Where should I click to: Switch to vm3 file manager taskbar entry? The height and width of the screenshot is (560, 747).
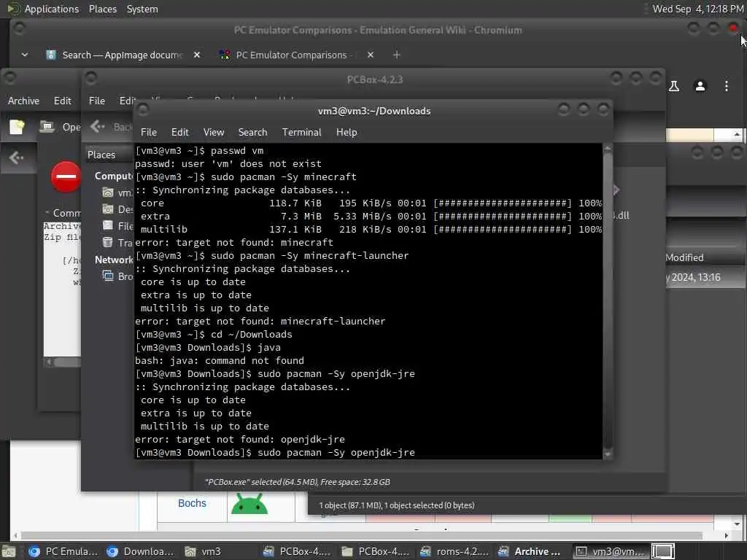[x=204, y=551]
